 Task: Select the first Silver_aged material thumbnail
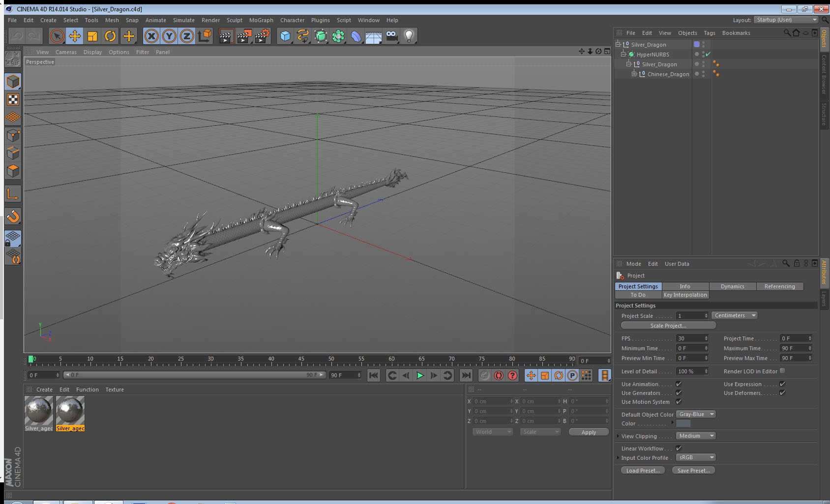[x=39, y=410]
